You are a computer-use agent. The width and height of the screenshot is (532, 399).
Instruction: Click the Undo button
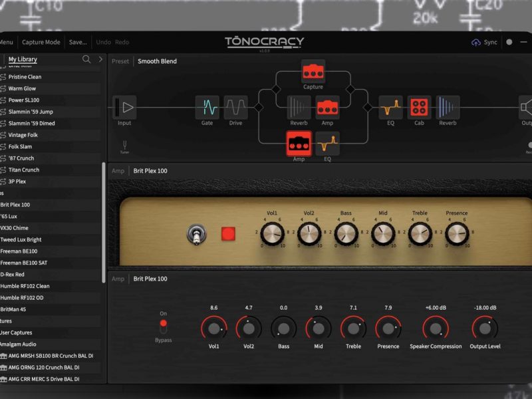point(104,42)
